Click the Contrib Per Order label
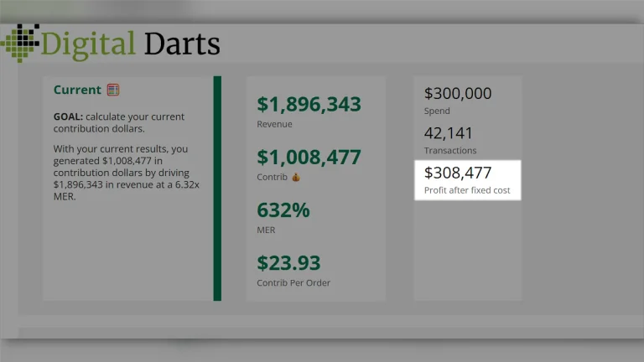 coord(293,282)
